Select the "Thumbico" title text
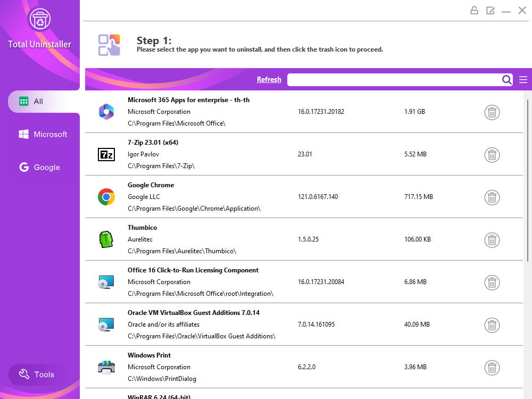532x399 pixels. pos(142,228)
